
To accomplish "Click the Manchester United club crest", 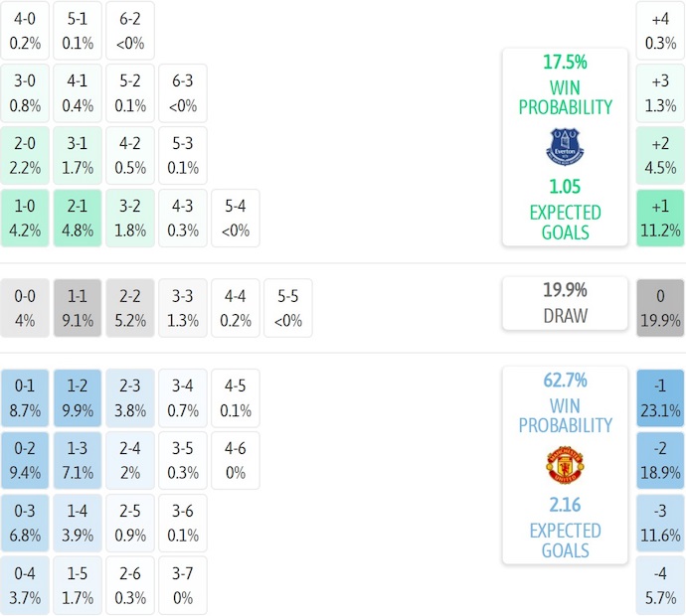I will [564, 465].
